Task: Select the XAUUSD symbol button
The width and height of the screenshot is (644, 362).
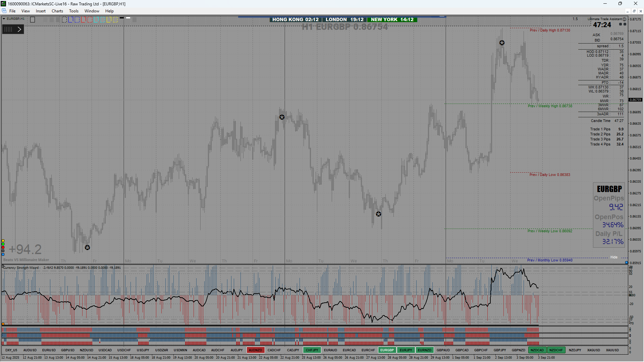Action: pyautogui.click(x=612, y=350)
